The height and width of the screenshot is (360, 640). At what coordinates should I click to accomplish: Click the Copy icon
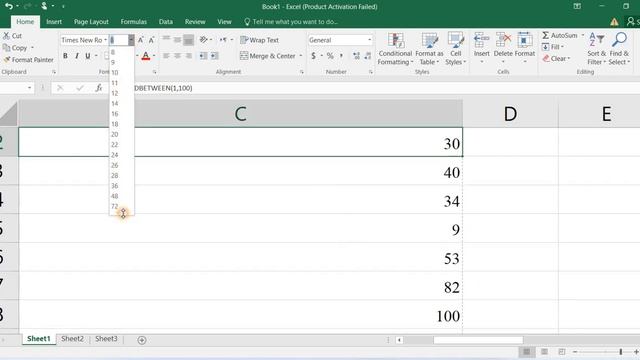tap(6, 48)
